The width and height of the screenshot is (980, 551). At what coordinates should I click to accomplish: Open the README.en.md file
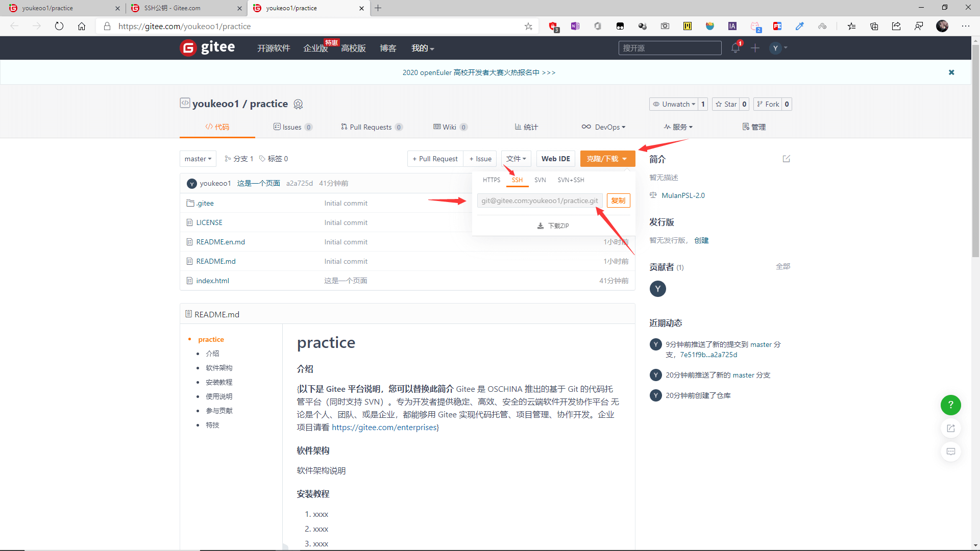click(220, 242)
